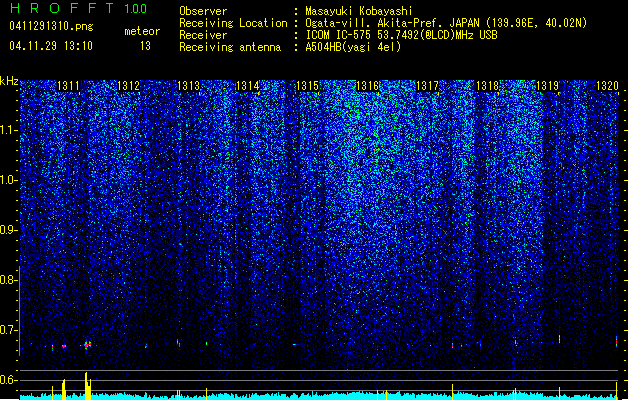Click the short cyan echo line at 1315

point(296,344)
